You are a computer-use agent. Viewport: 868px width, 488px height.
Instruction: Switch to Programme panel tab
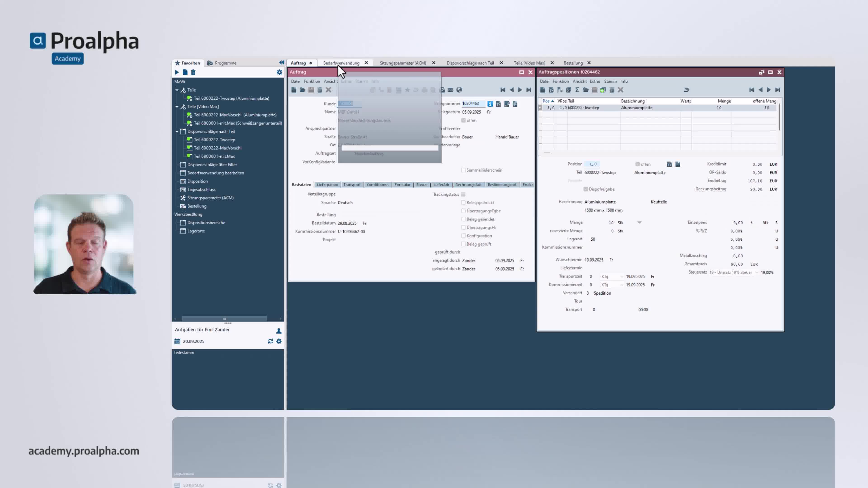coord(222,63)
